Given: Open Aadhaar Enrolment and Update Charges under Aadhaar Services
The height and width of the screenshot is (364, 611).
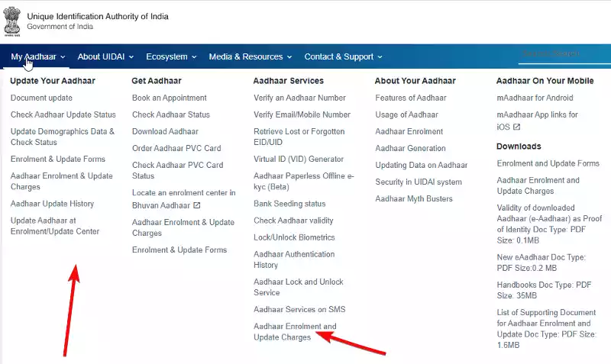Looking at the screenshot, I should click(x=295, y=332).
